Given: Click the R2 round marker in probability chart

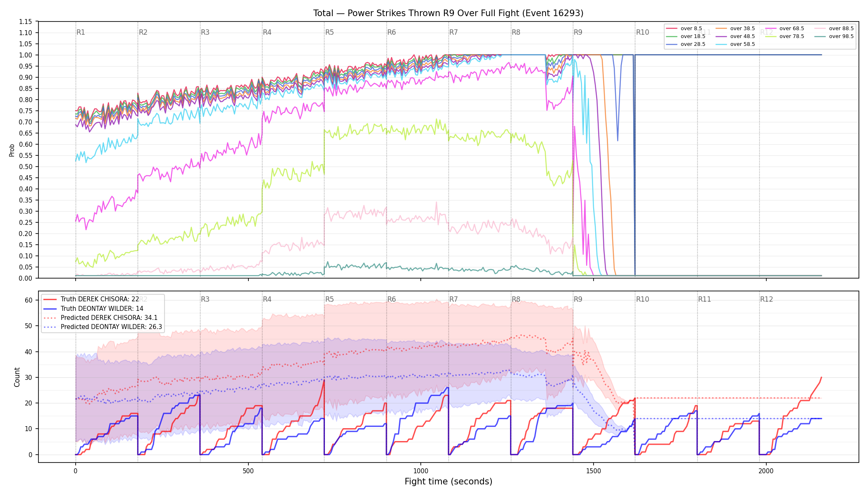Looking at the screenshot, I should click(143, 32).
